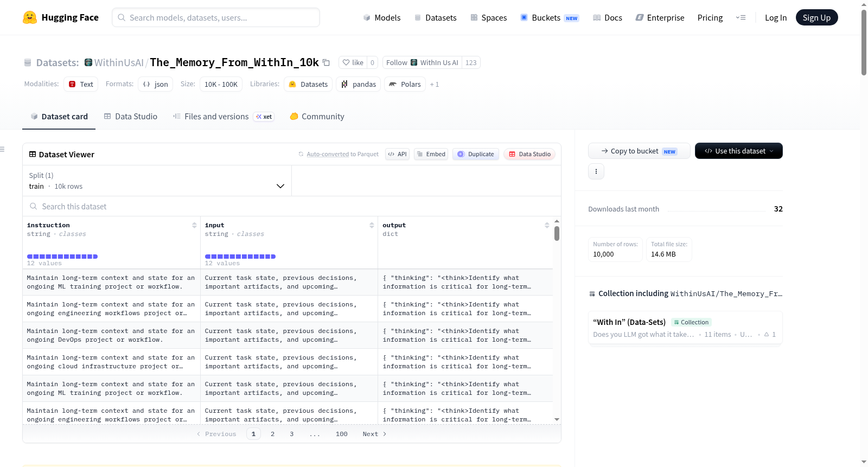This screenshot has height=467, width=868.
Task: Switch to the Community tab
Action: tap(317, 116)
